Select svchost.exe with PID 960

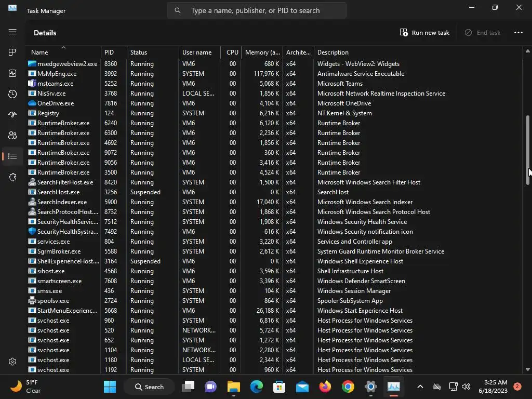click(x=274, y=320)
